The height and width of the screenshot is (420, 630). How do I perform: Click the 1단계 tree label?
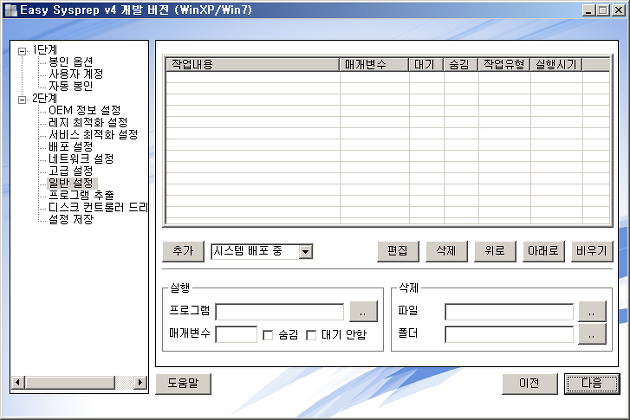[x=45, y=49]
